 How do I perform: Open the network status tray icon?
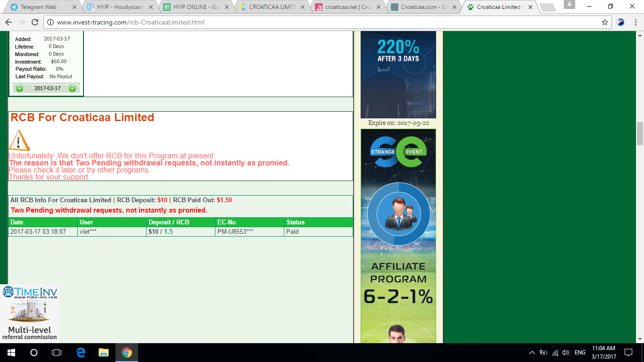coord(555,353)
